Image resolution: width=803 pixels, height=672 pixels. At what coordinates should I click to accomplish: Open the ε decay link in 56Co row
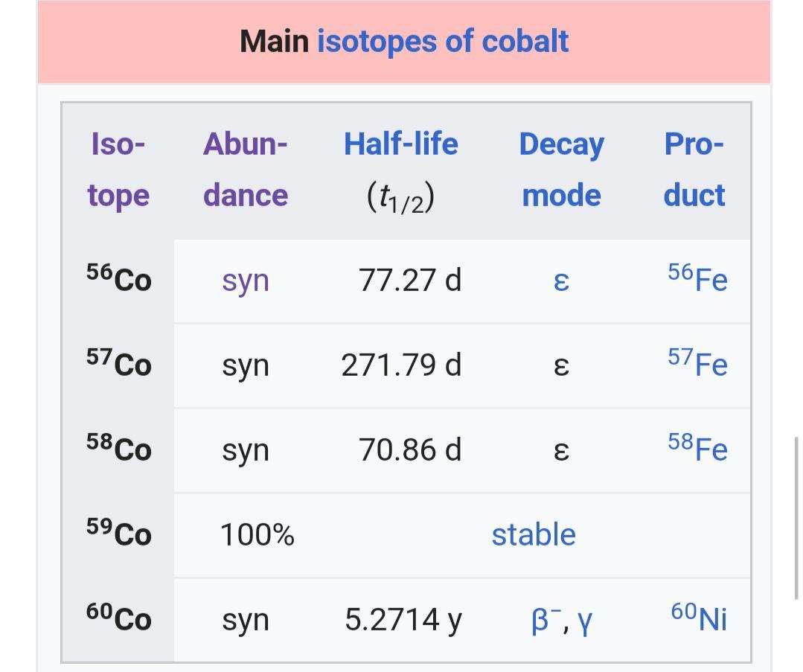561,281
